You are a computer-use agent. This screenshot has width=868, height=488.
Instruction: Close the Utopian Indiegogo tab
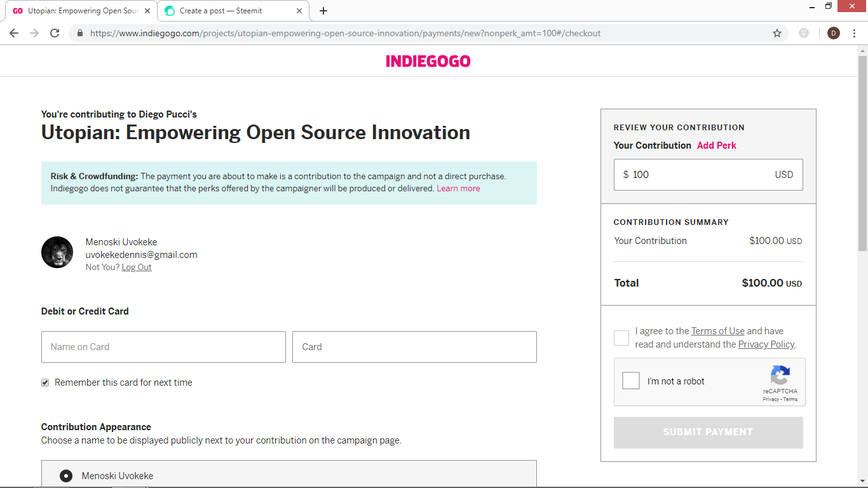[x=147, y=11]
